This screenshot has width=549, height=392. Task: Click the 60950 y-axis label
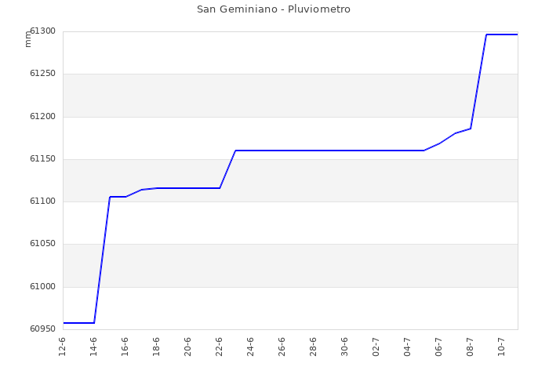[x=43, y=329]
